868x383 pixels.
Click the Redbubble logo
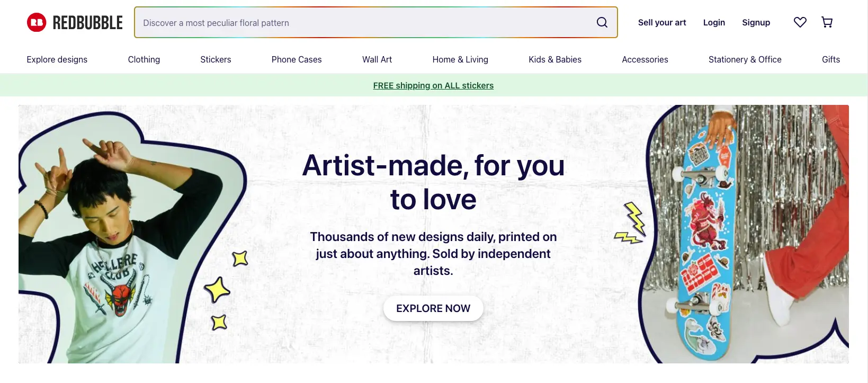pos(74,22)
